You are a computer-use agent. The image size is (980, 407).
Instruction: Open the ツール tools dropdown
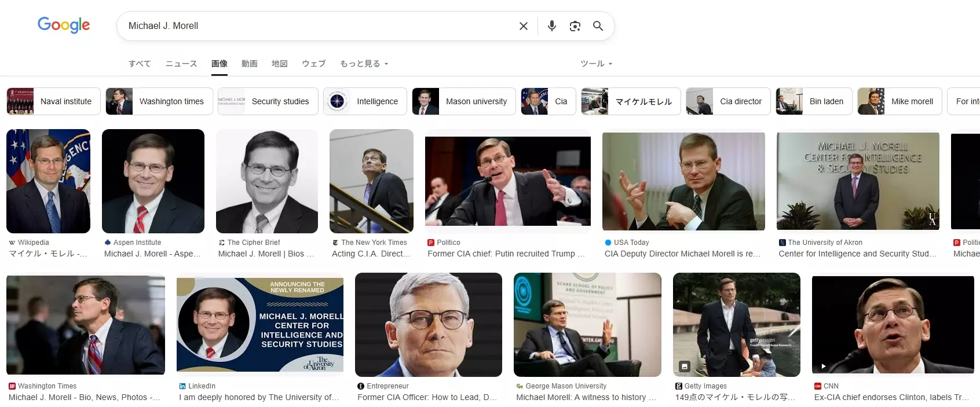coord(596,64)
